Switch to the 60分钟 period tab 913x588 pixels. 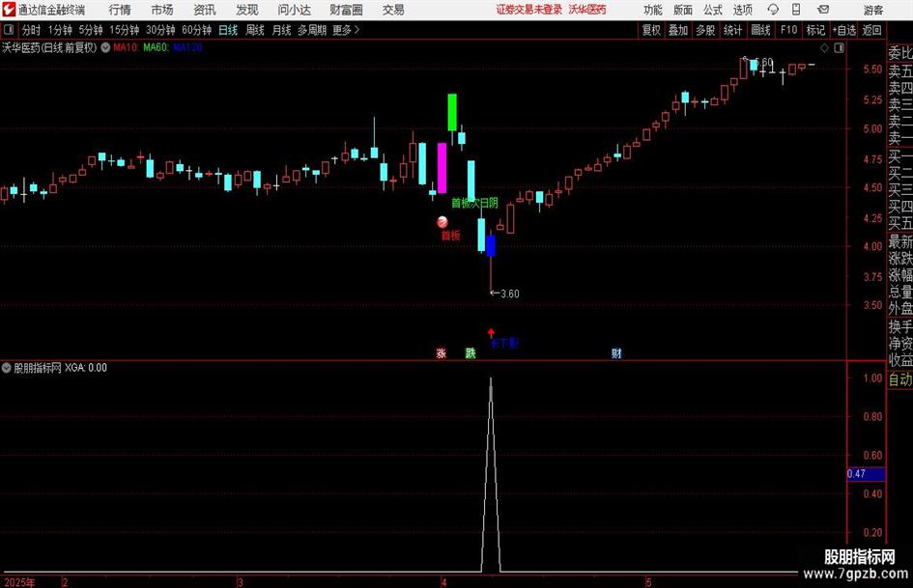click(x=197, y=30)
